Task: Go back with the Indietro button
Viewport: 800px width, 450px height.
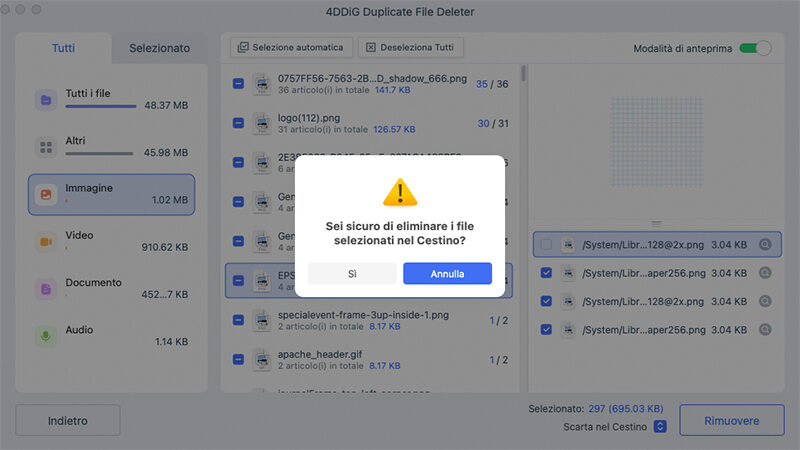Action: click(x=67, y=420)
